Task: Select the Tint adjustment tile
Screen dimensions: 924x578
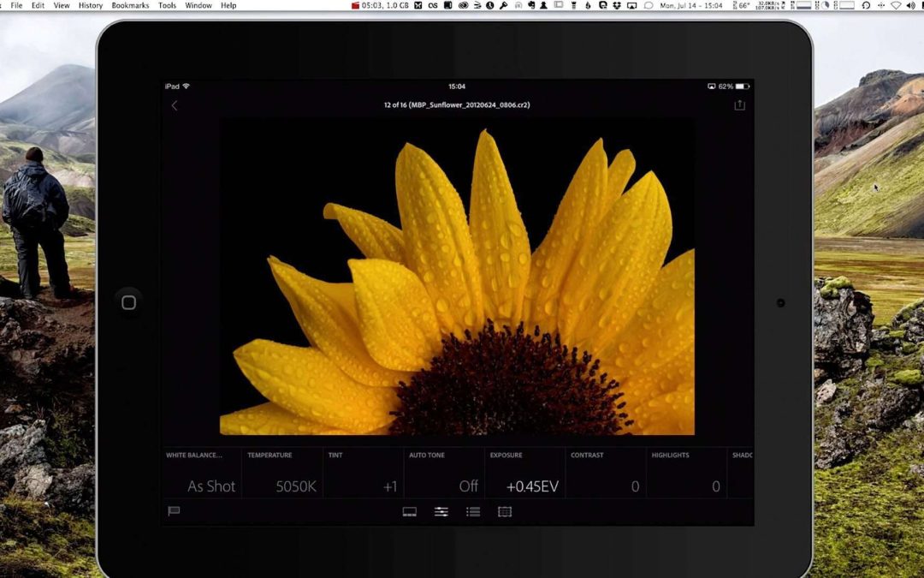Action: 364,474
